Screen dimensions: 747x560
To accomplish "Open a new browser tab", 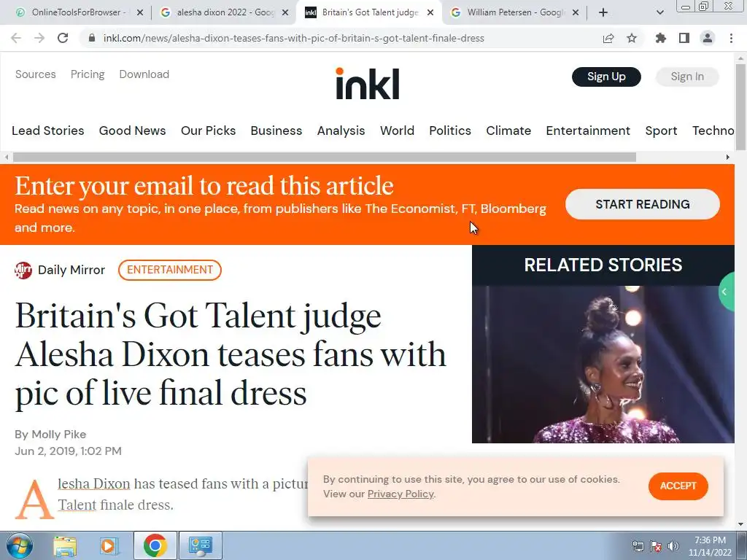I will pos(603,12).
